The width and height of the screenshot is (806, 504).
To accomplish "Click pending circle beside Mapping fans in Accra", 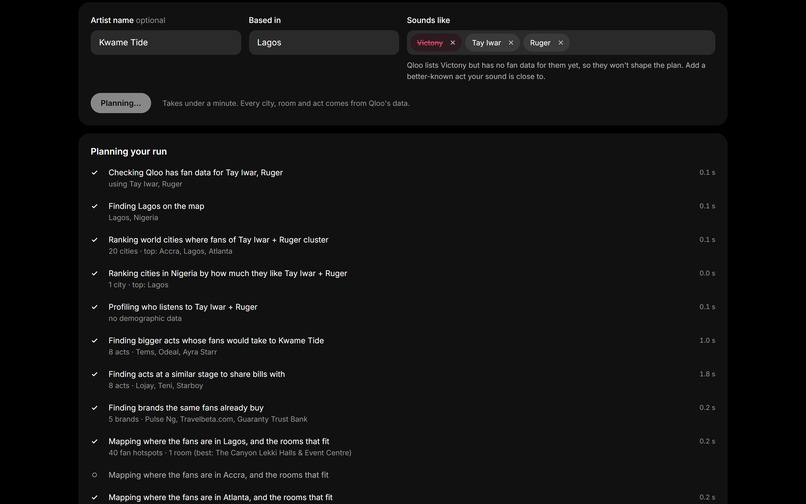I will pos(95,475).
